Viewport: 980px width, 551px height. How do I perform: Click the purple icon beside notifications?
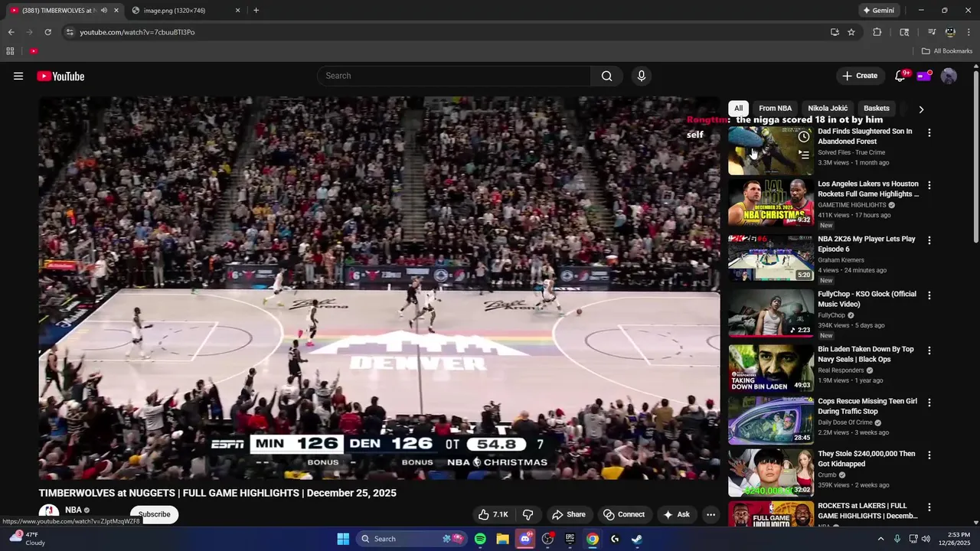point(924,76)
